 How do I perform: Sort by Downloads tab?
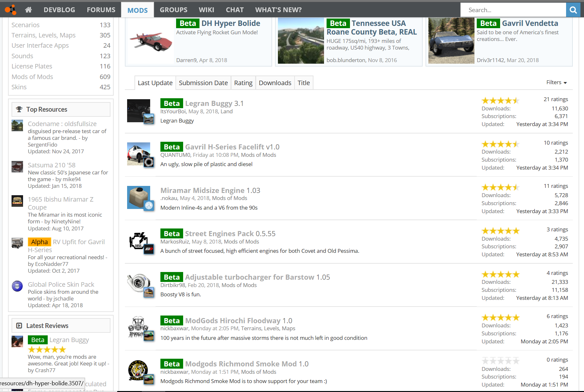point(275,83)
